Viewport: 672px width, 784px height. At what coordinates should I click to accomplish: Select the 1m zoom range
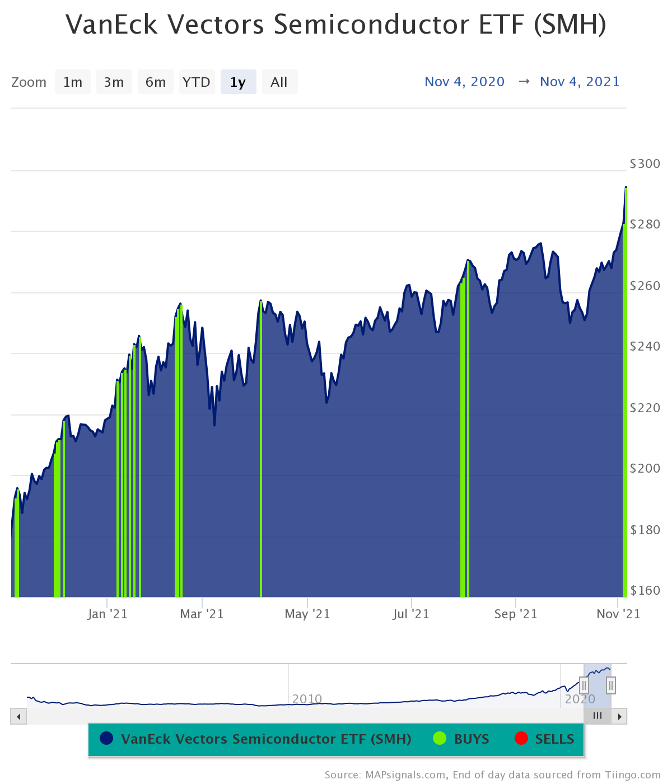tap(73, 82)
